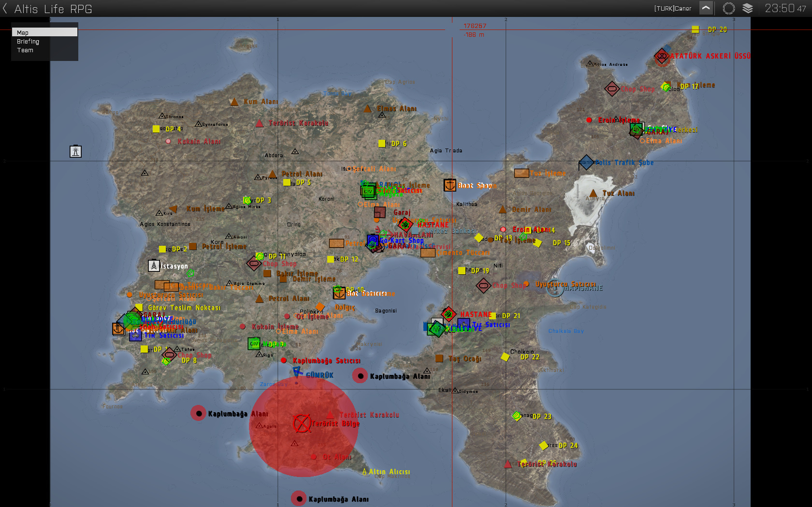Screen dimensions: 812x507
Task: Click the DP 5 yellow square marker
Action: [x=287, y=182]
